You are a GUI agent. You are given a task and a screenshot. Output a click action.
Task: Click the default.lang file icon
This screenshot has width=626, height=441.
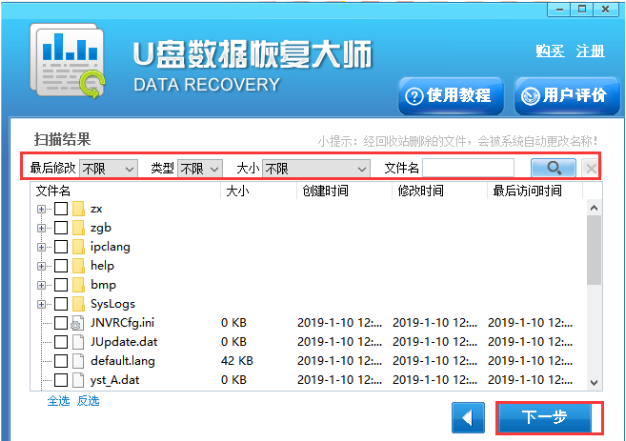[78, 361]
